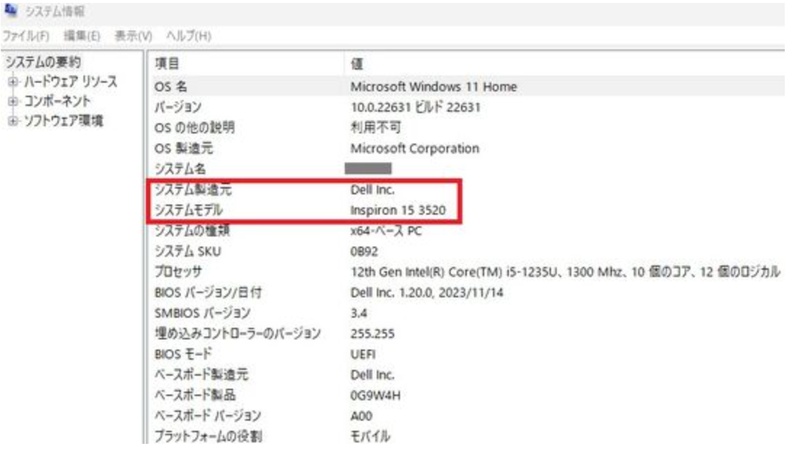Viewport: 800px width, 454px height.
Task: Select the プロセッサ row label
Action: [x=178, y=272]
